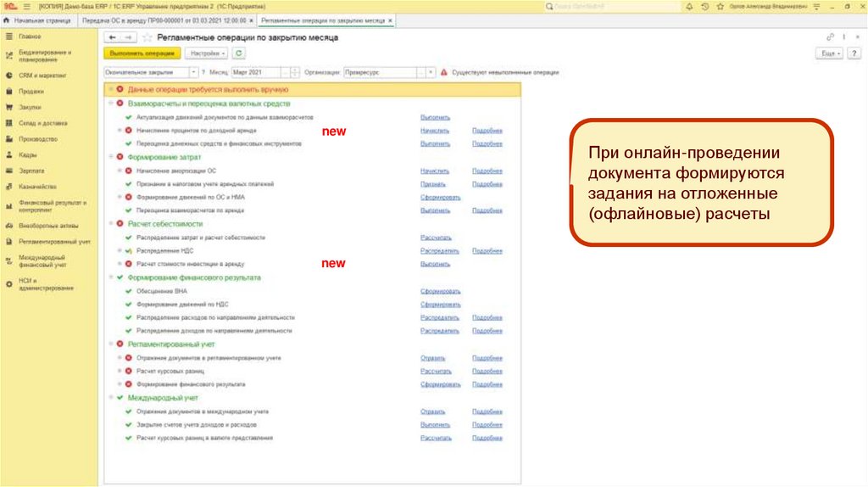Select row Данные операции требуется выполнить вручную

[313, 89]
